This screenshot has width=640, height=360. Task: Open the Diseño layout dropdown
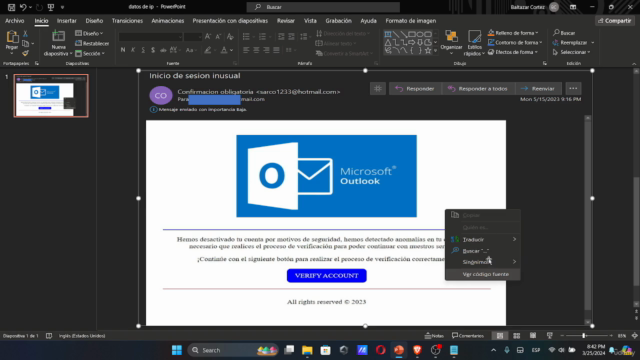tap(89, 33)
